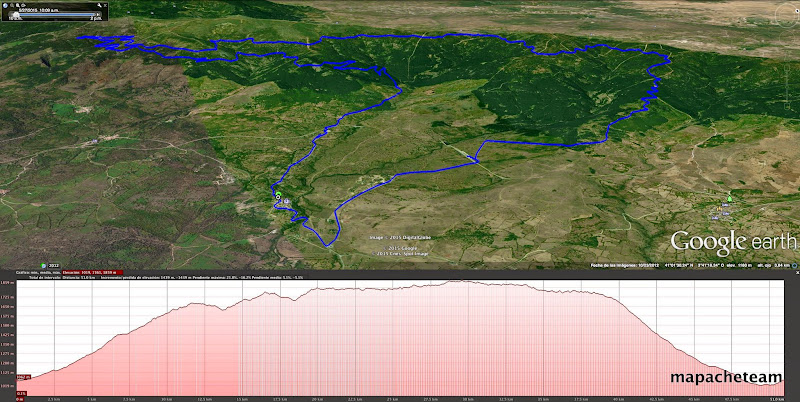The height and width of the screenshot is (402, 800).
Task: Click the navigation compass ring
Action: [788, 15]
